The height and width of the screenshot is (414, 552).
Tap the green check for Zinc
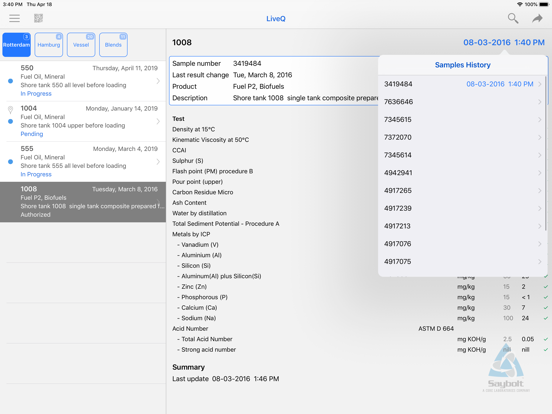pos(546,287)
